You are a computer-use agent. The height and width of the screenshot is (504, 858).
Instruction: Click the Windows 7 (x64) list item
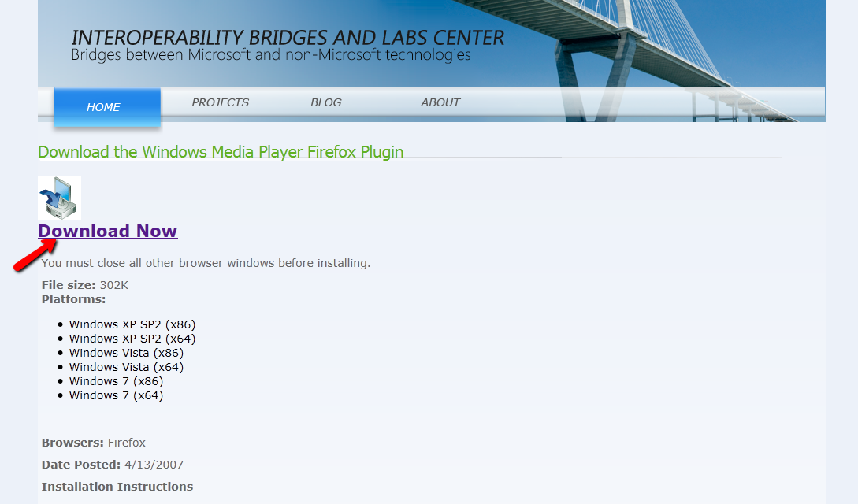click(x=116, y=396)
